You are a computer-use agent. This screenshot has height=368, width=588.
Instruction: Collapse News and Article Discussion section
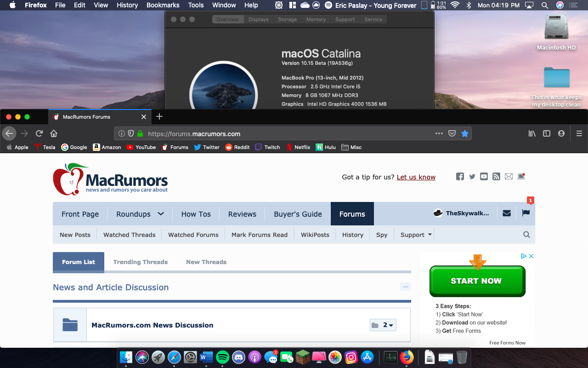click(405, 287)
